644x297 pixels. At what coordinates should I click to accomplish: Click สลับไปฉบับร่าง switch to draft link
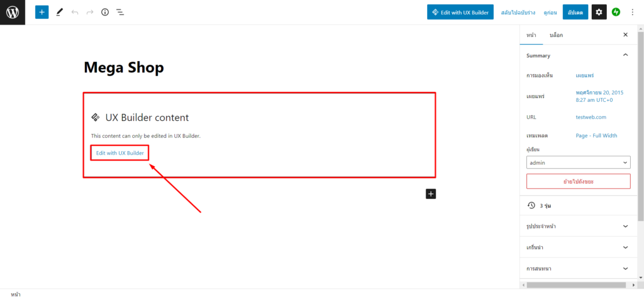(x=518, y=13)
